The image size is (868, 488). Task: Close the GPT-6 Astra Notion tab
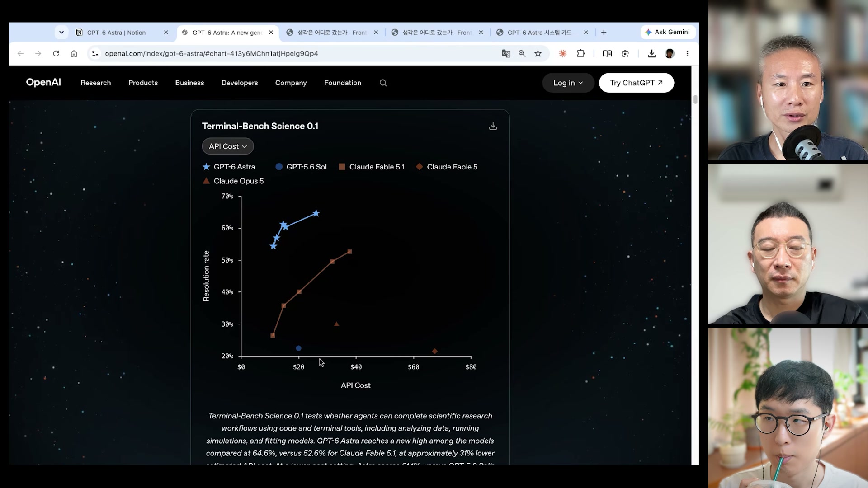click(x=166, y=33)
